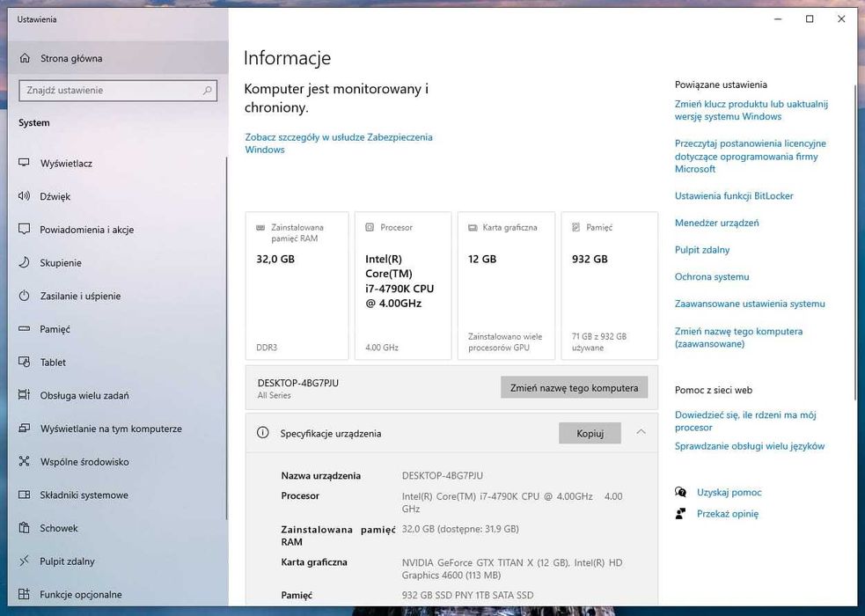Click the 932 GB SSD PNY value
This screenshot has height=616, width=865.
(x=468, y=595)
